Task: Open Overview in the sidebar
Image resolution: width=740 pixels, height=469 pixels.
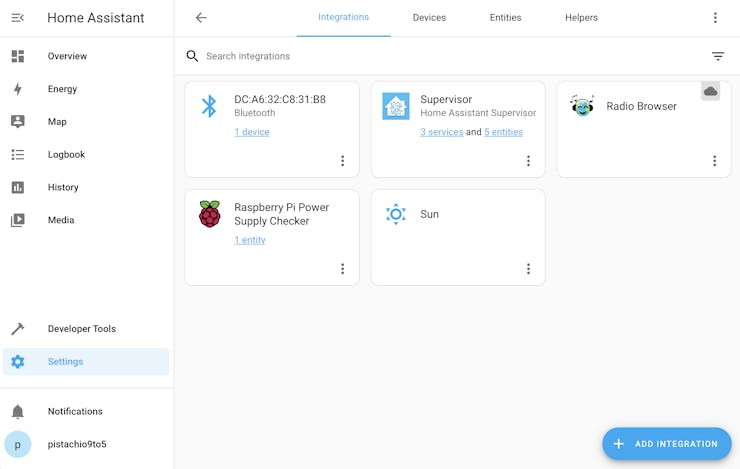Action: coord(86,56)
